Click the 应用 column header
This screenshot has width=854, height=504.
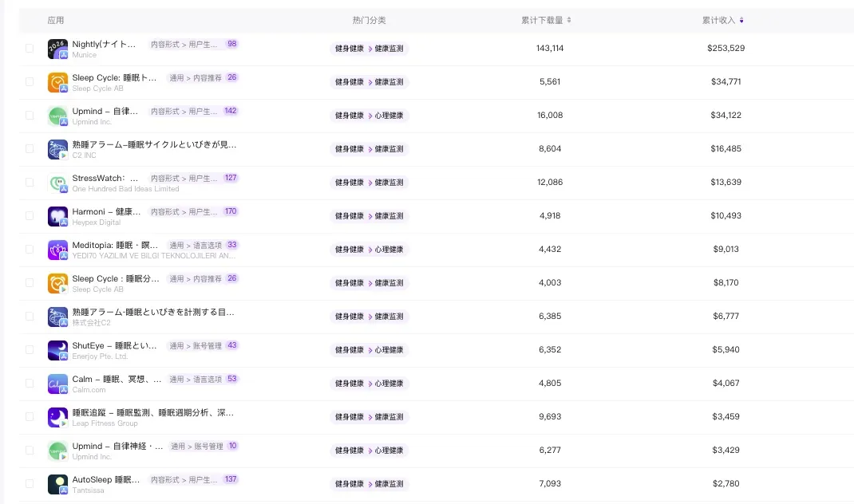(x=56, y=20)
